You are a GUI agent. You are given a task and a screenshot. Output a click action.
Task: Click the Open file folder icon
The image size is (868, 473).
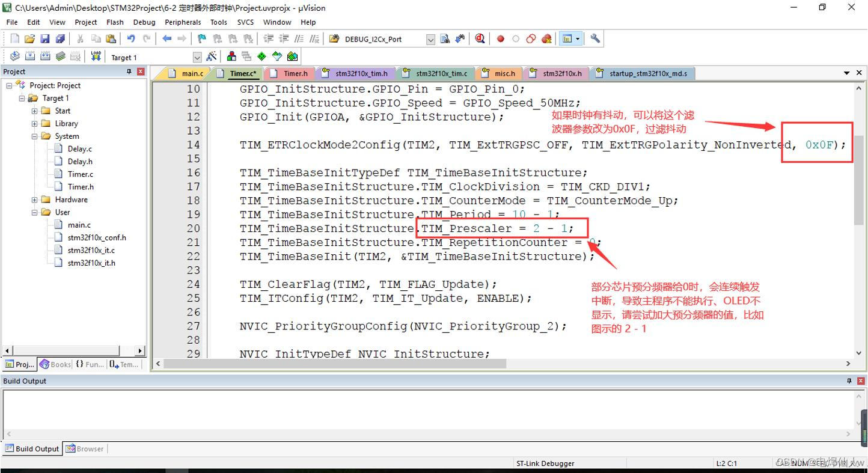[29, 38]
